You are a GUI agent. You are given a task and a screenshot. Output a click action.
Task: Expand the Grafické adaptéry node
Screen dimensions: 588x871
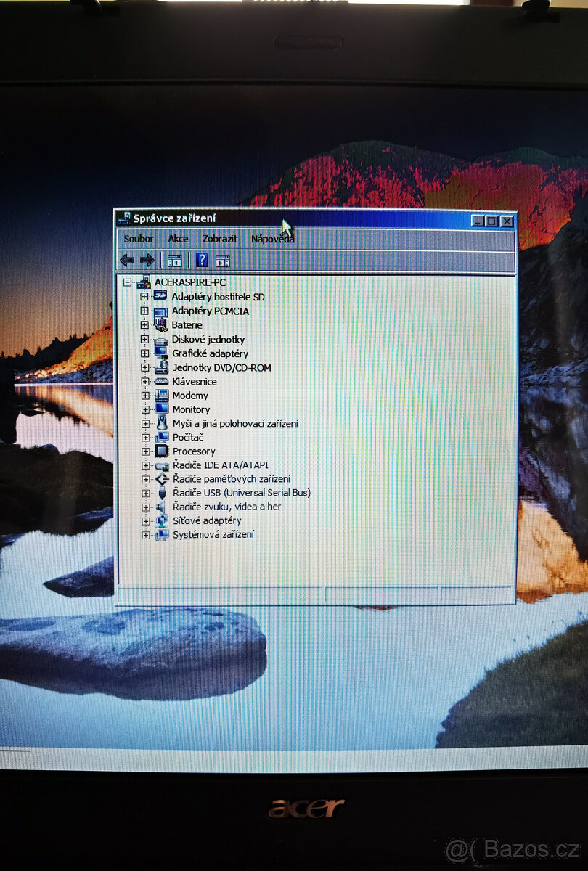point(145,353)
